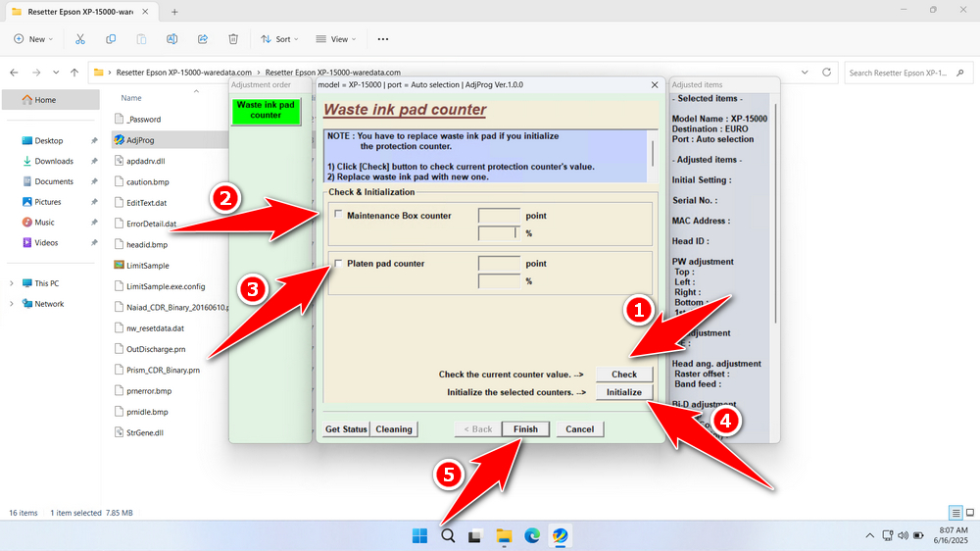Open network settings in system tray

[x=888, y=535]
